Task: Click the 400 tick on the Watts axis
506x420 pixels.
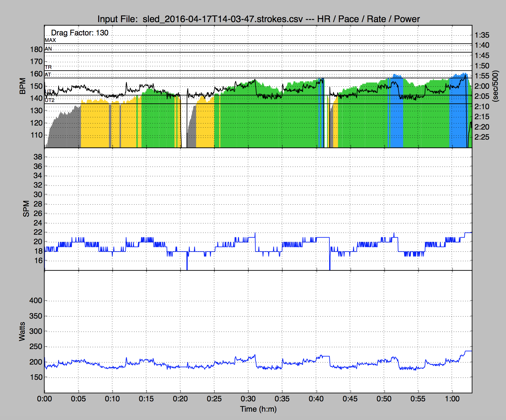Action: (36, 300)
